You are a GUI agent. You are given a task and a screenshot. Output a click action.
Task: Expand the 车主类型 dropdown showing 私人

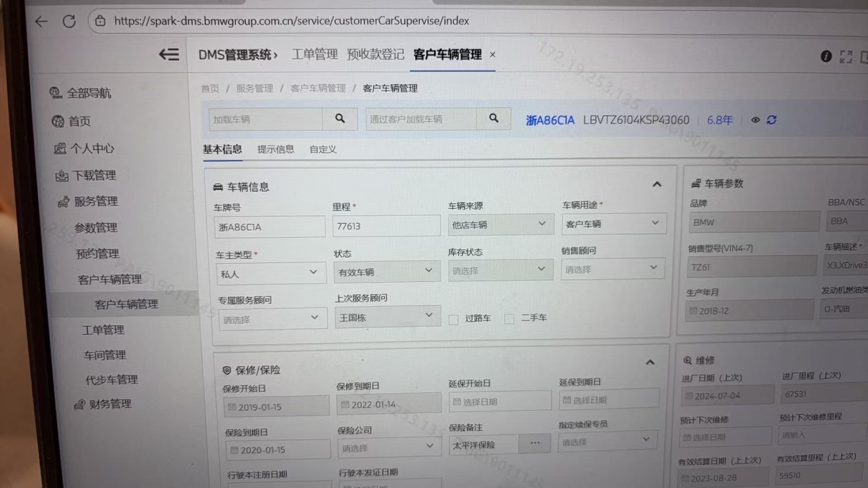(x=270, y=273)
